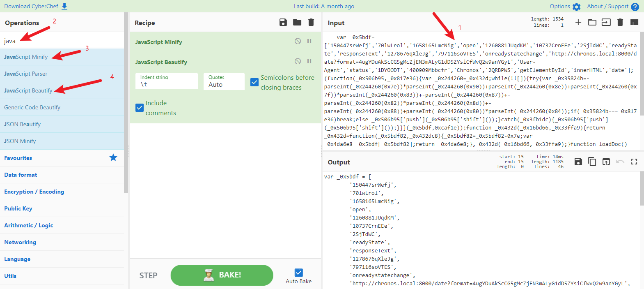Screen dimensions: 644x289
Task: Expand the Encryption / Encoding category
Action: [x=62, y=192]
